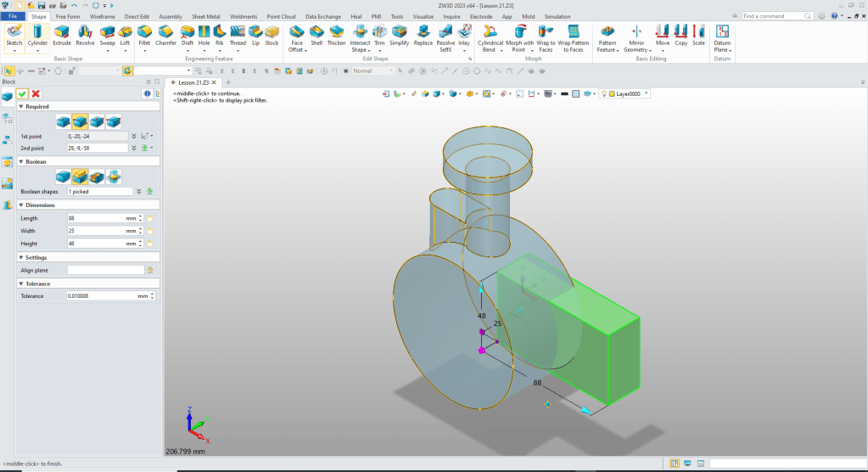Open the Sheet Metal ribbon tab
This screenshot has width=868, height=472.
[x=206, y=16]
